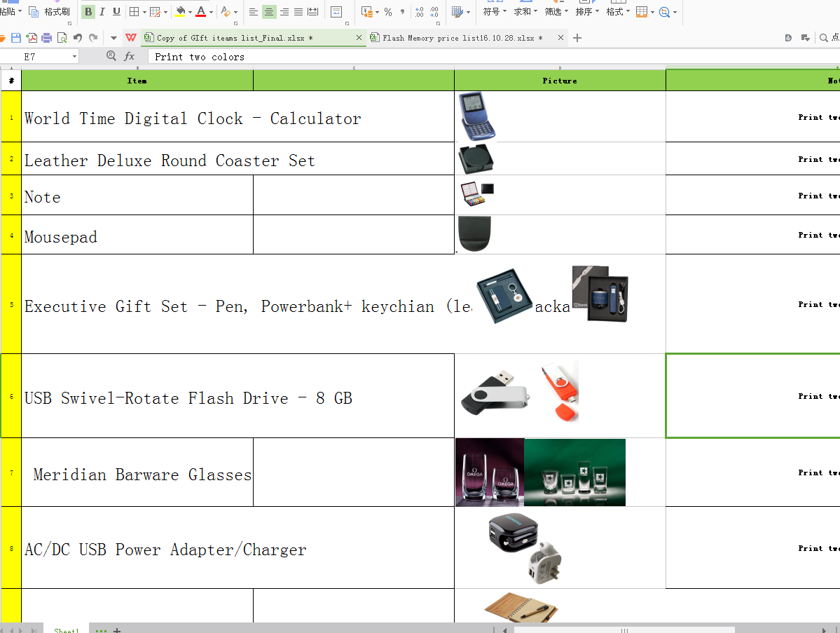
Task: Click the yellow fill color swatch
Action: coord(180,12)
